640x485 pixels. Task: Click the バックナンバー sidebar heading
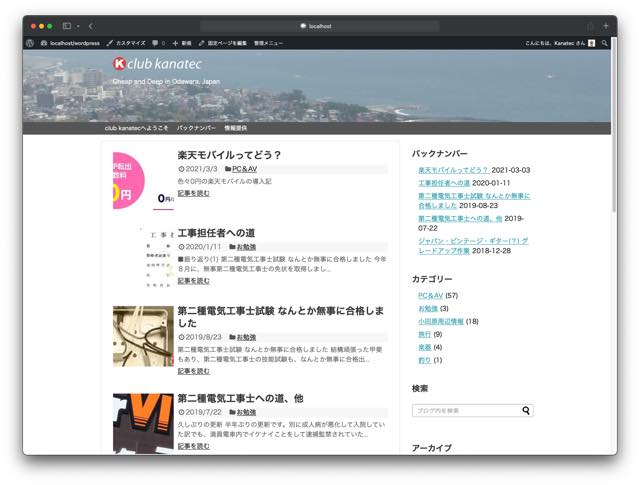pos(440,154)
